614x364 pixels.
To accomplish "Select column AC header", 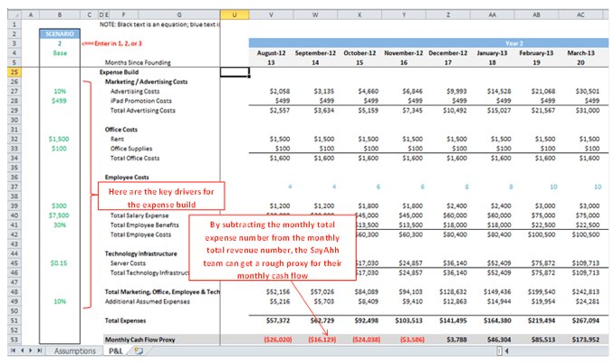I will coord(586,15).
